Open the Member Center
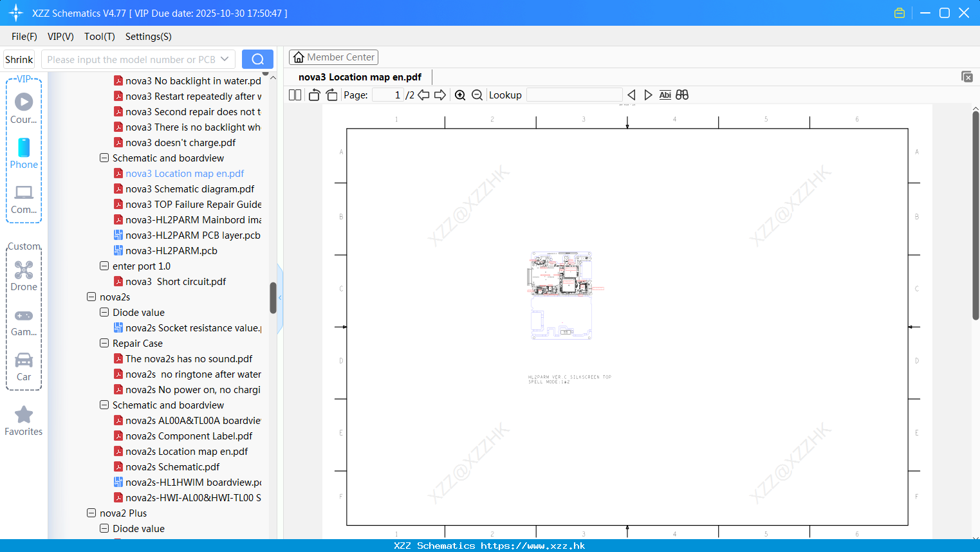The width and height of the screenshot is (980, 552). point(333,57)
